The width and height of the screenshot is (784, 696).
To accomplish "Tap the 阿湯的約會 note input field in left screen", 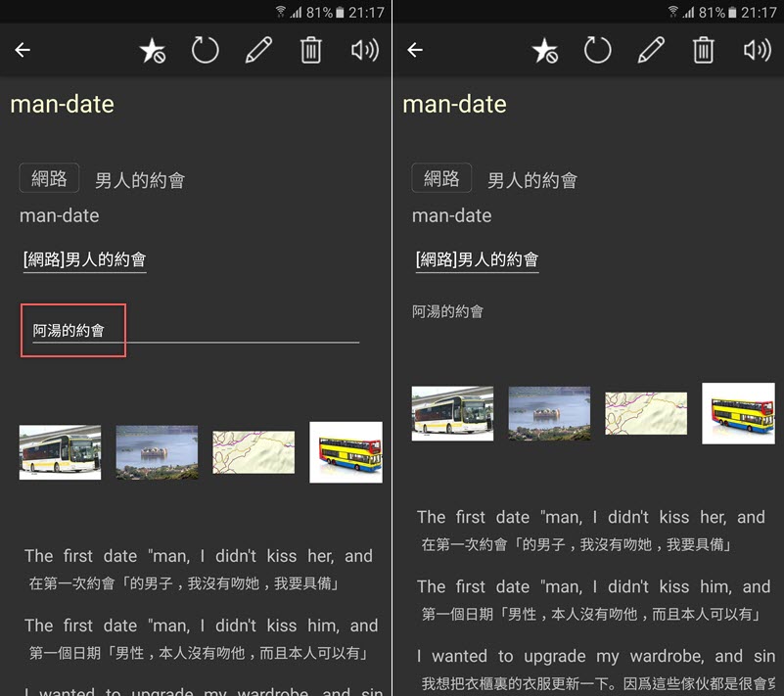I will (196, 331).
